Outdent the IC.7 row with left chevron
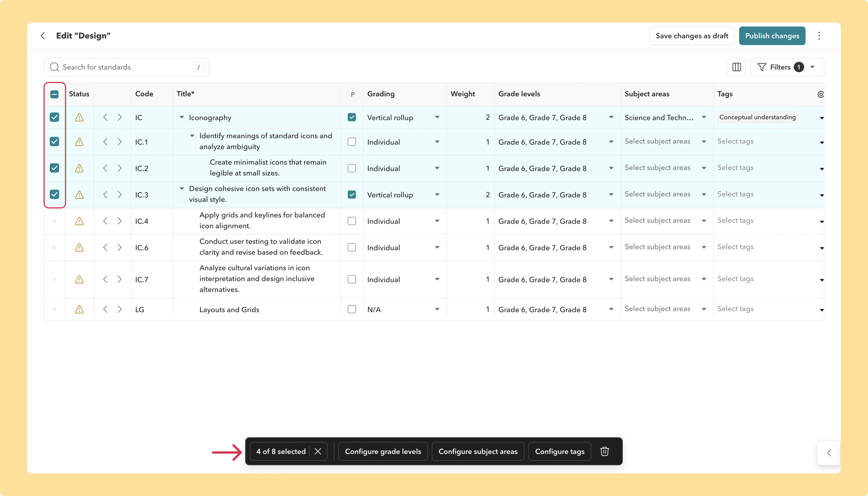Viewport: 868px width, 496px height. tap(105, 280)
